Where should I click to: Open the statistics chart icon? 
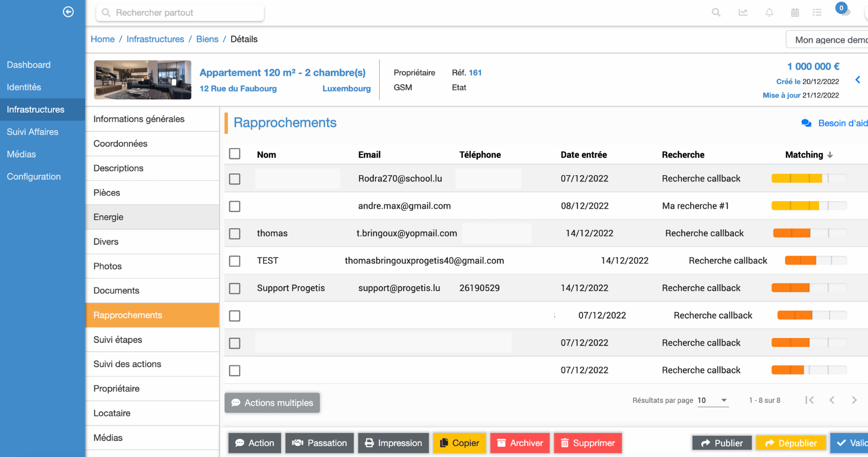pyautogui.click(x=743, y=12)
